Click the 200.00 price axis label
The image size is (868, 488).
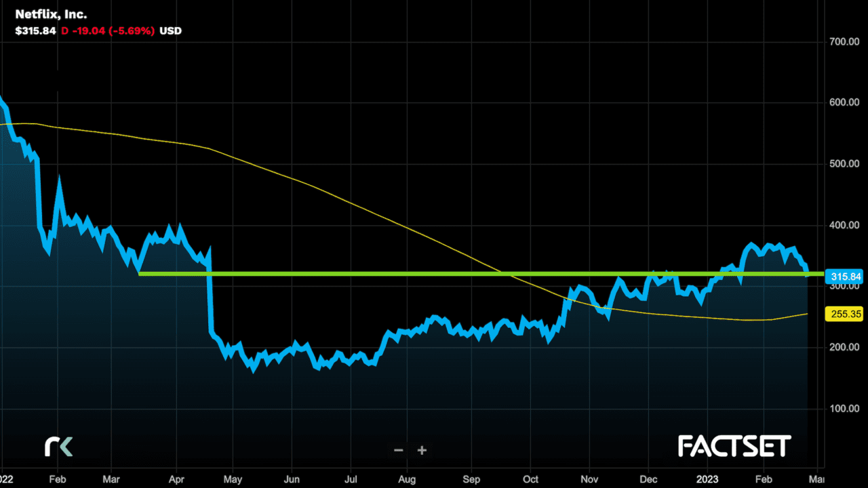pyautogui.click(x=844, y=348)
